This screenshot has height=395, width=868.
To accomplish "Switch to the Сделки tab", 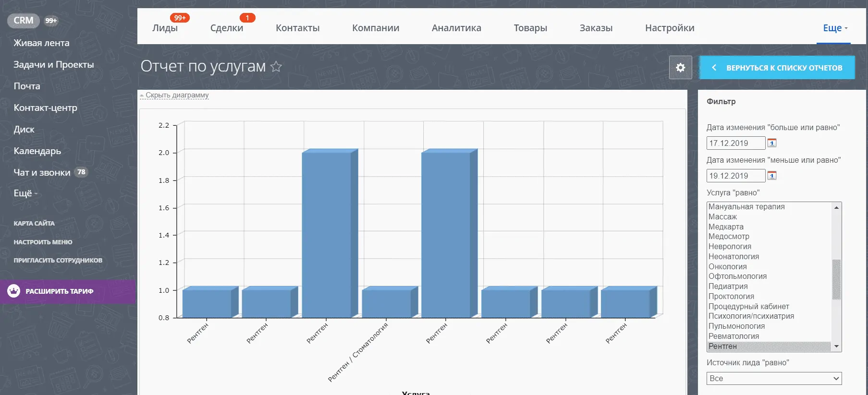I will [226, 28].
